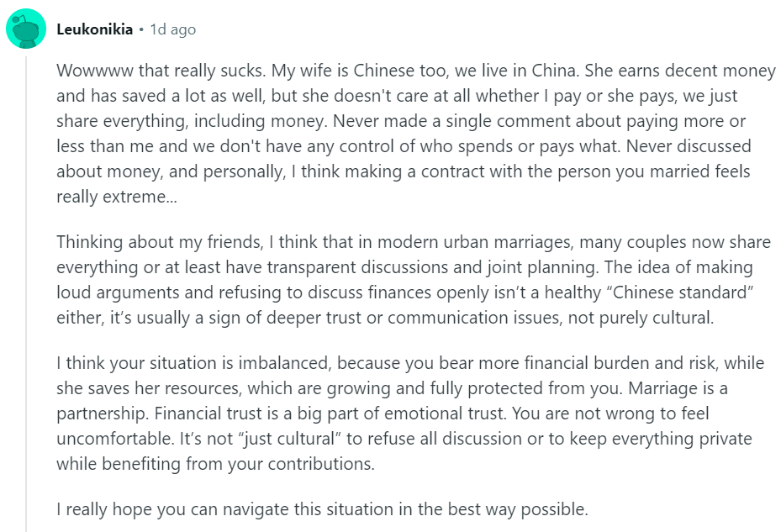Click the phrase "transparent discussions and joint planning"
This screenshot has height=532, width=781.
(431, 267)
